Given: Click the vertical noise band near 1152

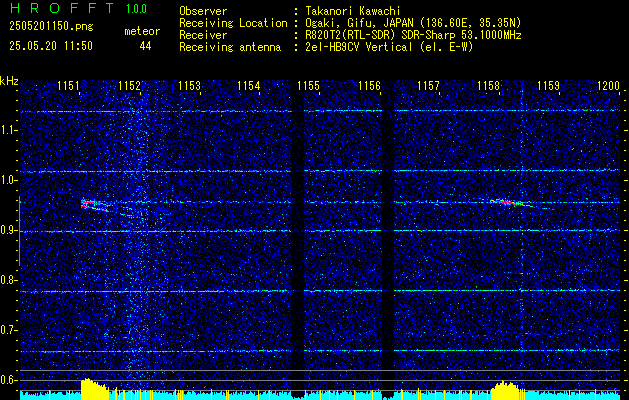Looking at the screenshot, I should point(136,233).
